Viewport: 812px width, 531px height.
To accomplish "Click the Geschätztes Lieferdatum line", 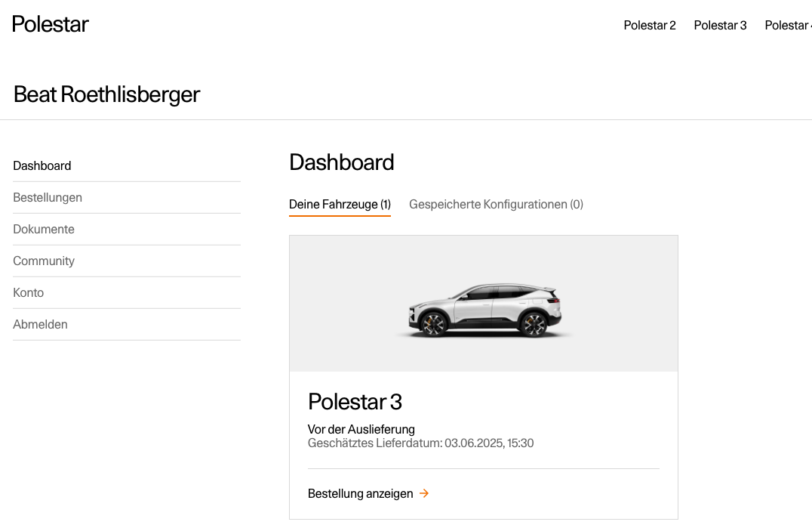I will tap(420, 443).
